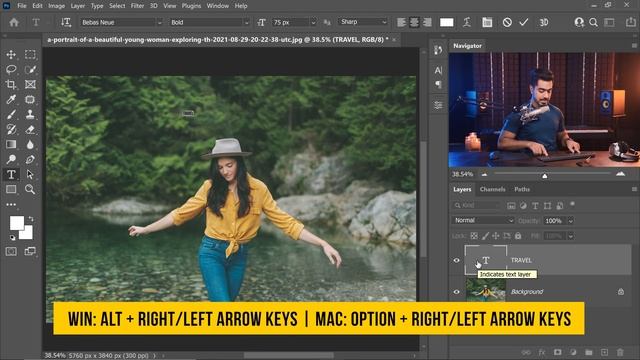Toggle text orientation
This screenshot has width=640, height=360.
pyautogui.click(x=66, y=22)
